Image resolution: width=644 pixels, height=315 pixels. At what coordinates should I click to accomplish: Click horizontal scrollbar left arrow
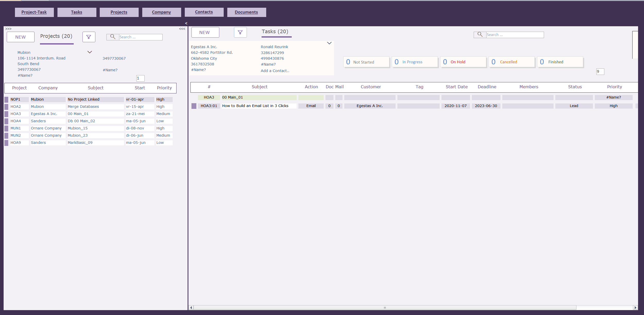pyautogui.click(x=191, y=308)
